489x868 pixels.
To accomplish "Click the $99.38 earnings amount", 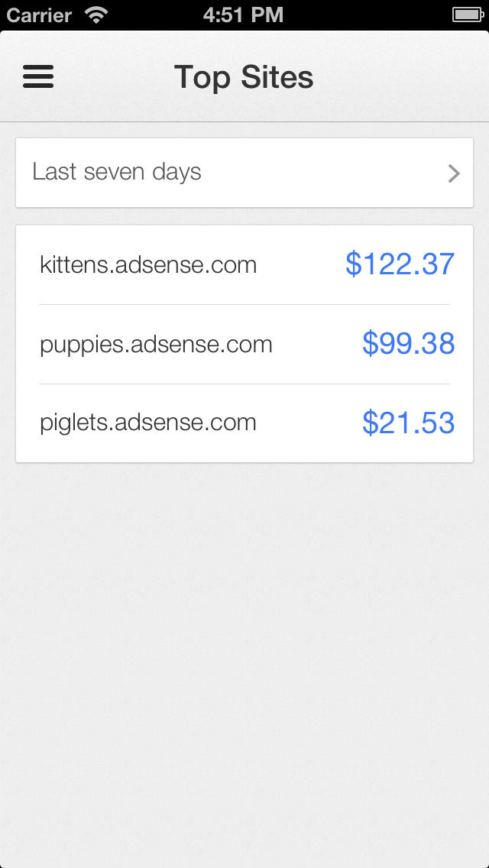I will pos(408,344).
